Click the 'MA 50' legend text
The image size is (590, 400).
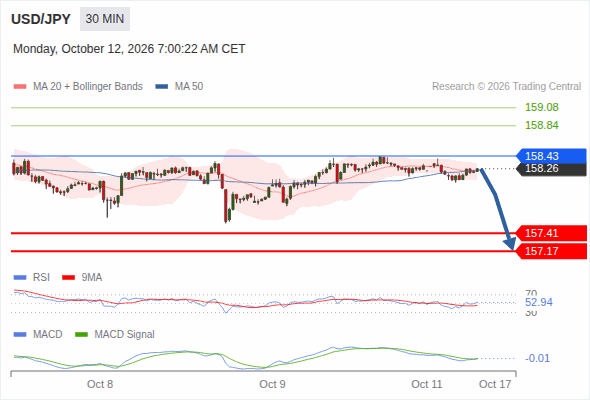pos(189,87)
